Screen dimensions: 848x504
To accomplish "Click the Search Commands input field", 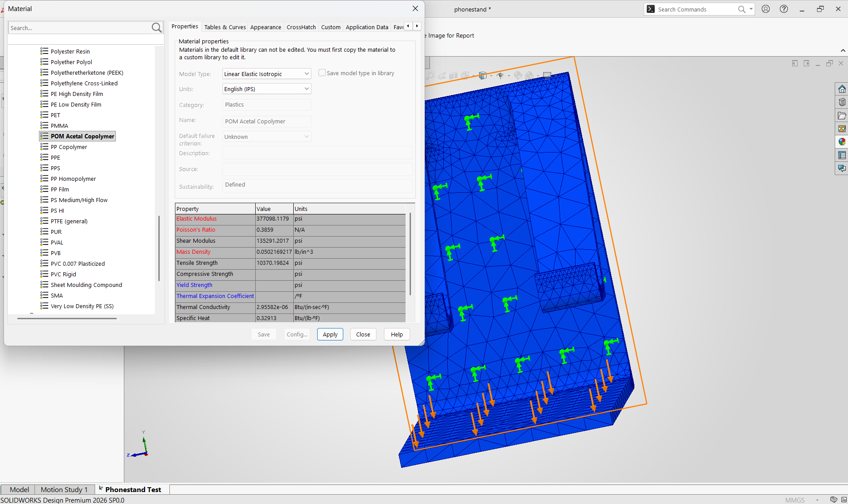I will point(697,9).
